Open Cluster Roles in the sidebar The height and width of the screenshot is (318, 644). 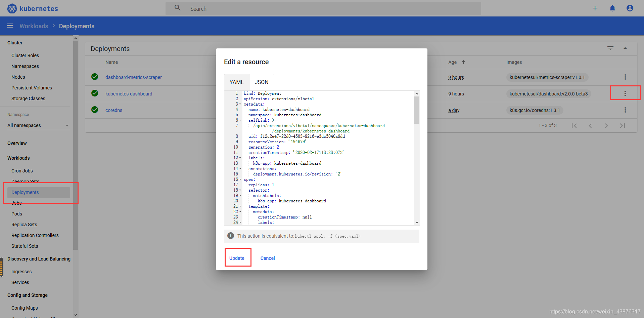pos(25,55)
